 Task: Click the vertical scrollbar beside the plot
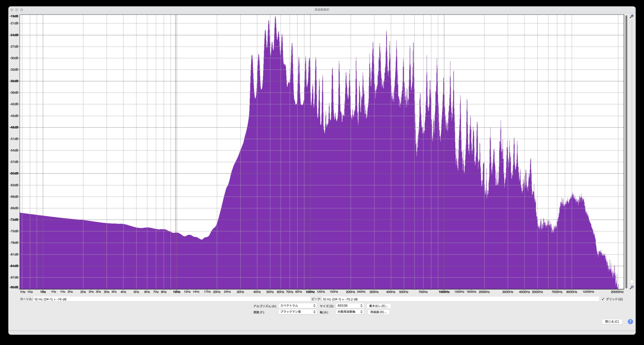pyautogui.click(x=626, y=151)
